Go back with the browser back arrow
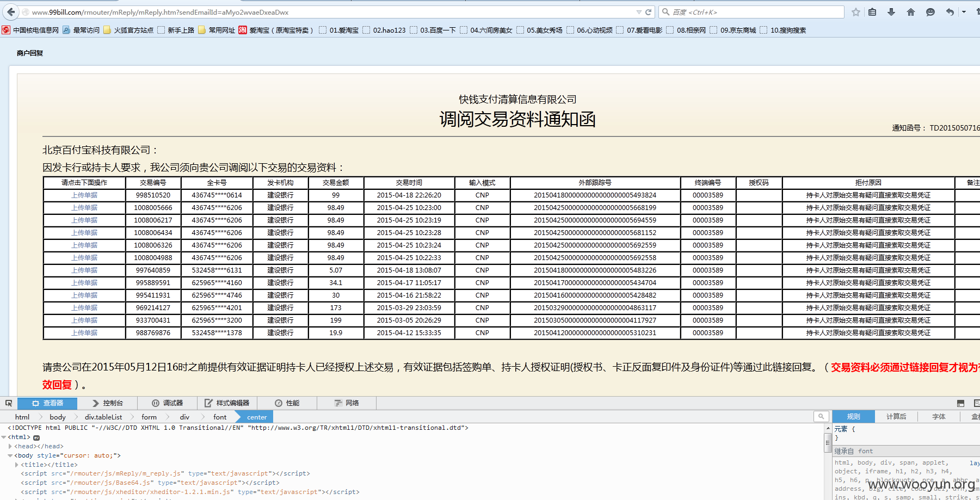 [x=11, y=12]
